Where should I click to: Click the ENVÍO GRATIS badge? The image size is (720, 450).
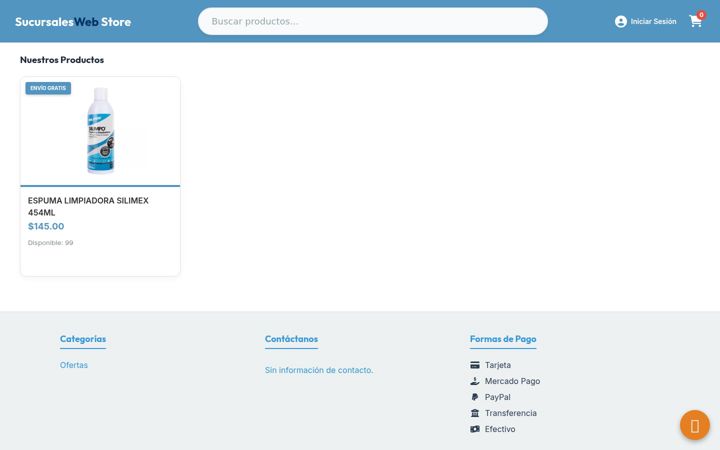48,88
